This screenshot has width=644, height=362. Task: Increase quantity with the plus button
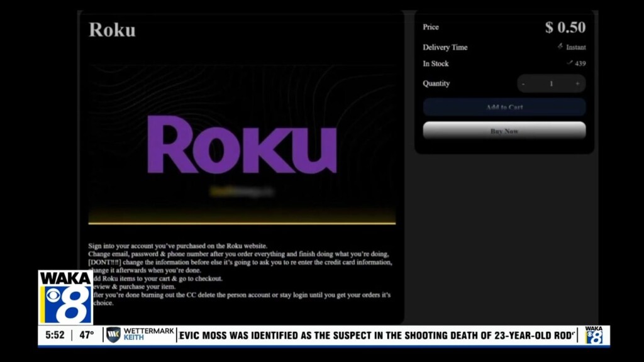[577, 84]
